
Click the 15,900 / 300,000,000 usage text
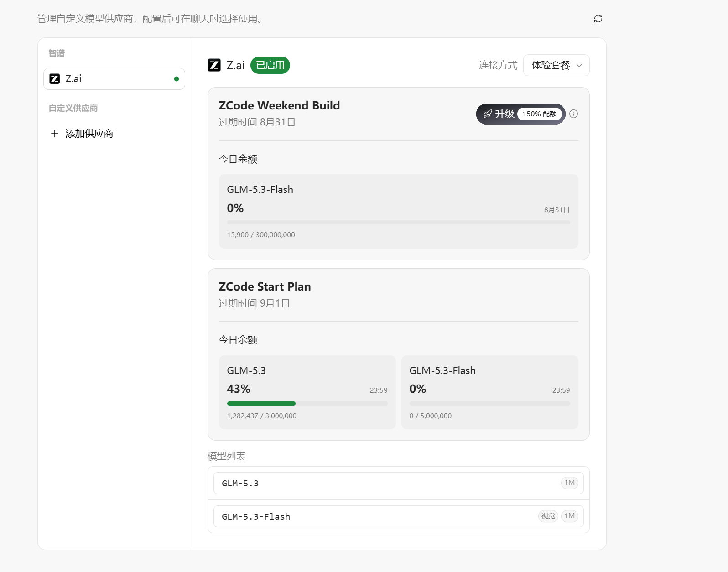261,235
